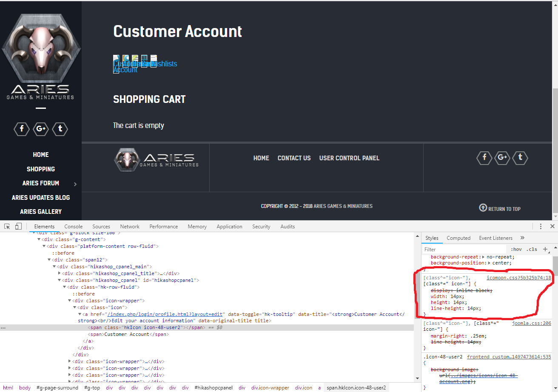Add a new style rule with plus icon
This screenshot has width=558, height=392.
(x=546, y=249)
